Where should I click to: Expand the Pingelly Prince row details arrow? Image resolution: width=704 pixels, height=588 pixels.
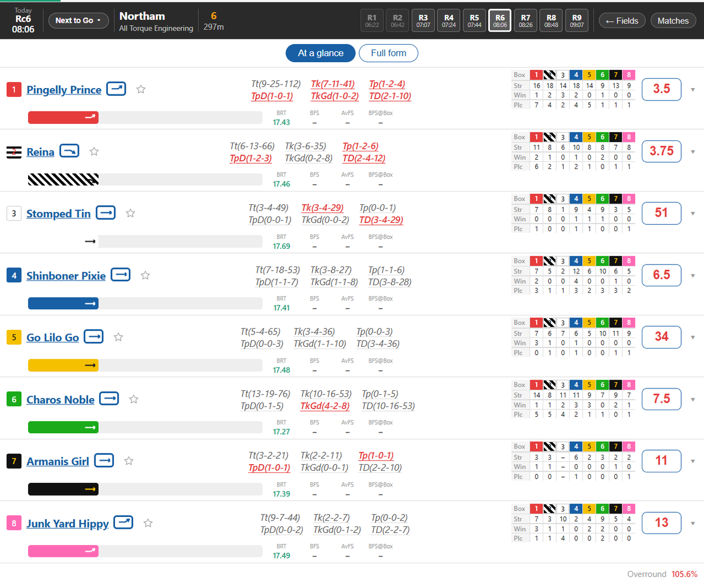[693, 90]
